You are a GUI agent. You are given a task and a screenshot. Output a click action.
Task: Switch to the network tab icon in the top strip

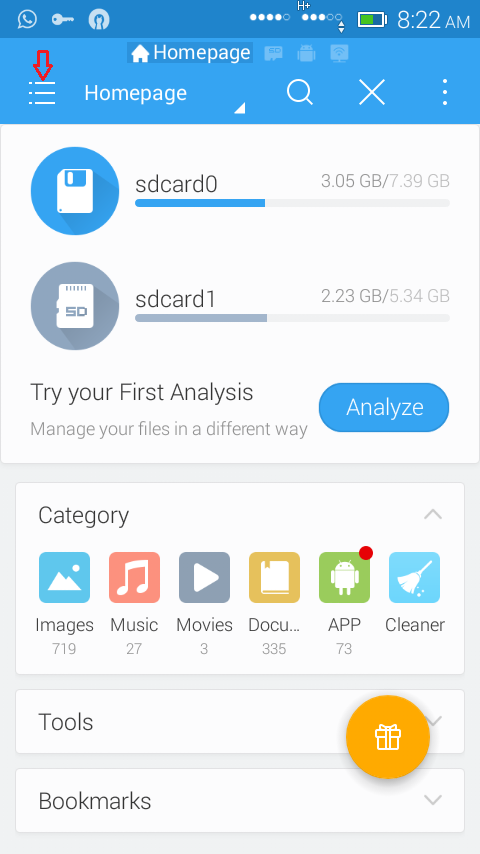coord(339,53)
